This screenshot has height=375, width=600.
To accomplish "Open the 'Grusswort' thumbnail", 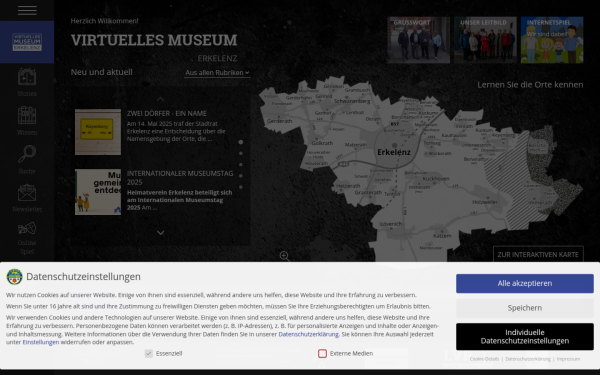I will [418, 40].
